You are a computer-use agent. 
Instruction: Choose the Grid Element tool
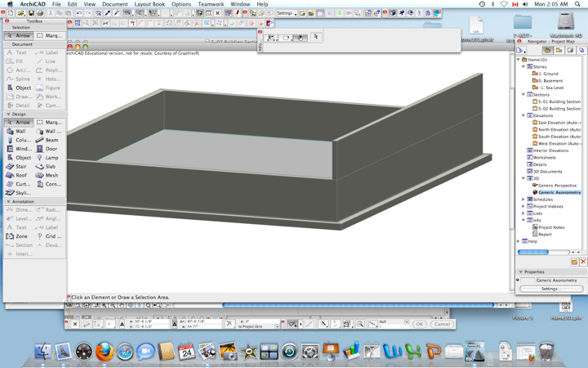[50, 236]
